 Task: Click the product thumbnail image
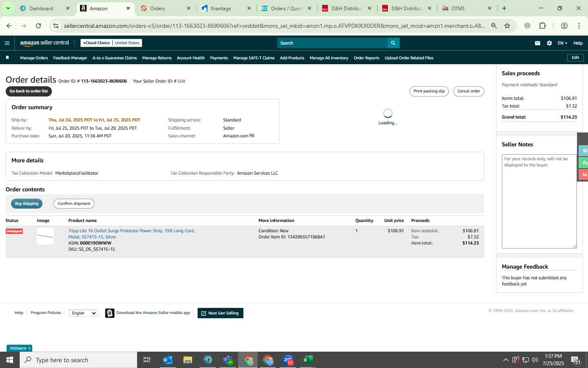click(x=45, y=236)
